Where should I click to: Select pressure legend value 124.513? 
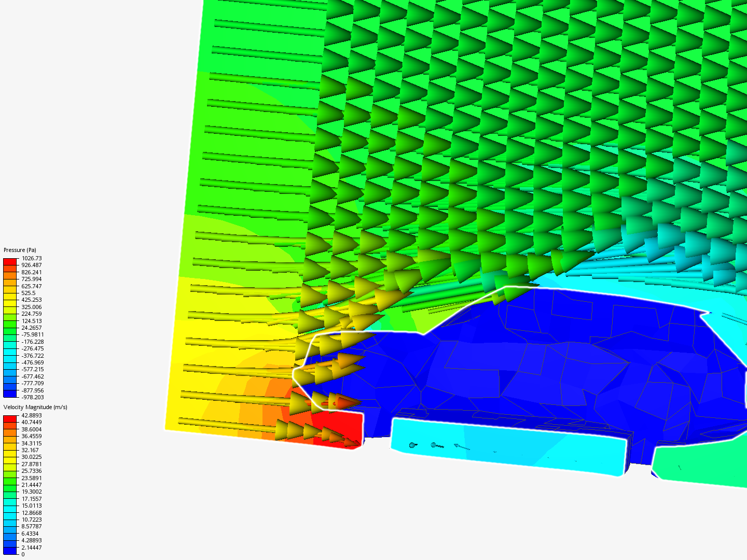point(32,321)
